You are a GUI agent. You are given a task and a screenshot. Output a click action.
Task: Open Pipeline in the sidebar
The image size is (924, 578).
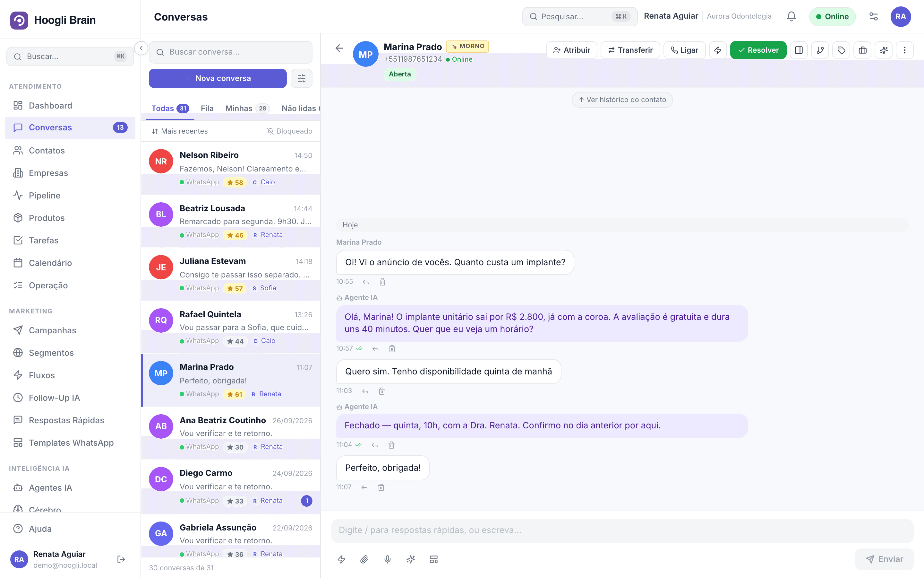pyautogui.click(x=70, y=195)
